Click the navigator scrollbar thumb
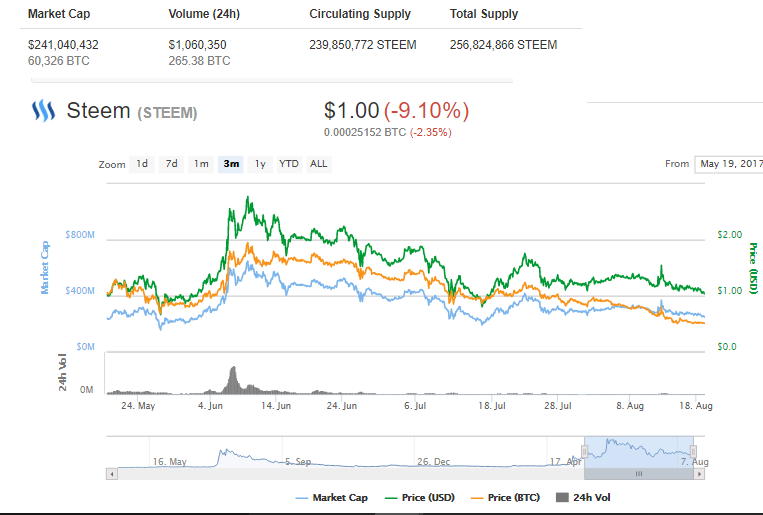The width and height of the screenshot is (763, 515). click(x=639, y=474)
